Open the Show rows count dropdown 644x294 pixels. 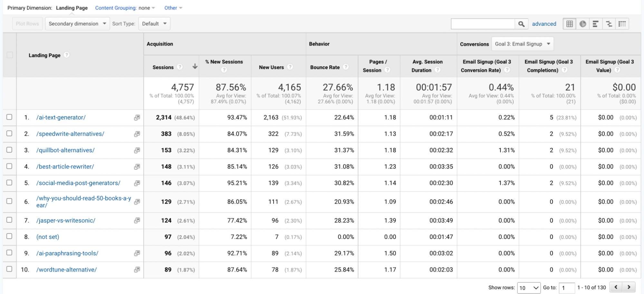528,288
